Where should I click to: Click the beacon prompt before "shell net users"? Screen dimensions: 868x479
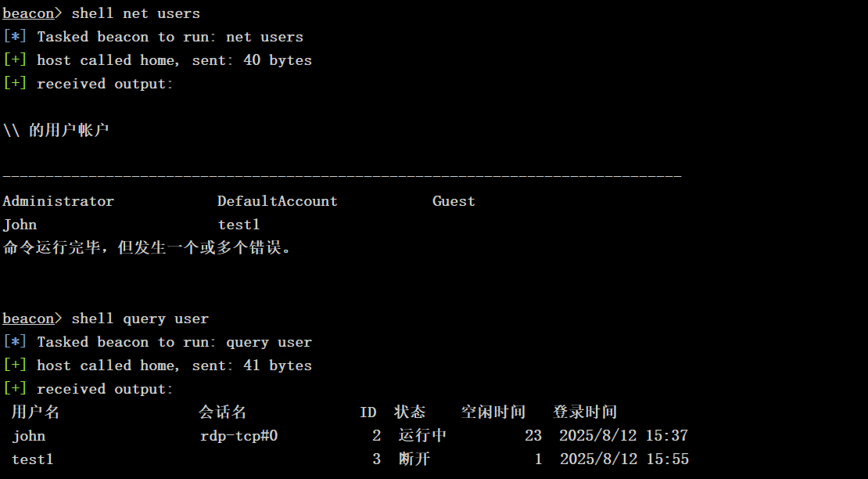point(27,13)
